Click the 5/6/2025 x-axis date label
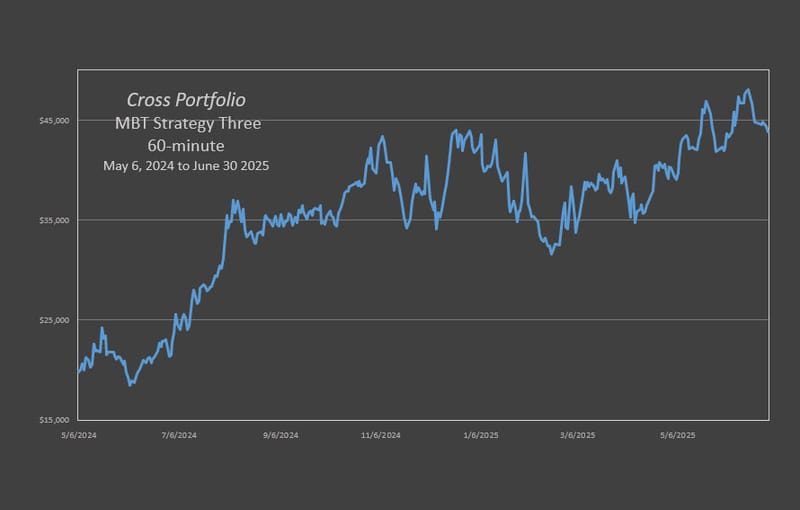 coord(678,435)
